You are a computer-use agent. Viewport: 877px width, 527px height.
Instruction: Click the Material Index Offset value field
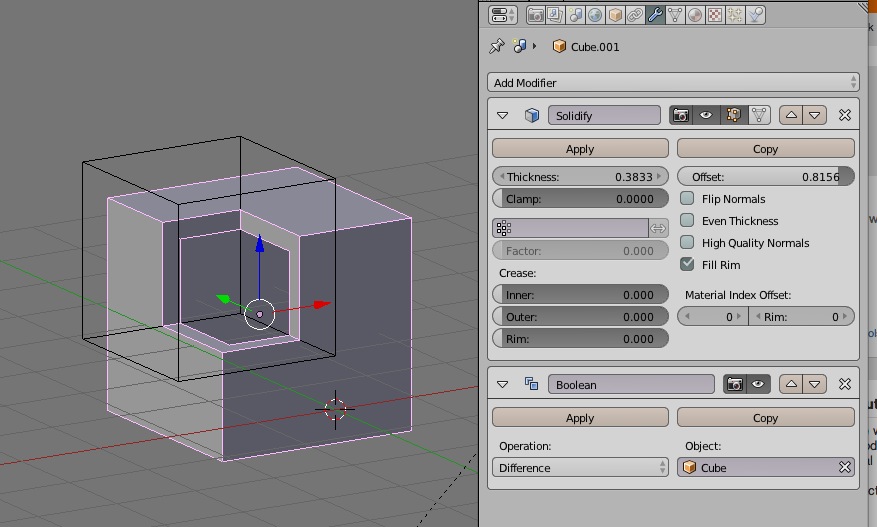click(713, 317)
